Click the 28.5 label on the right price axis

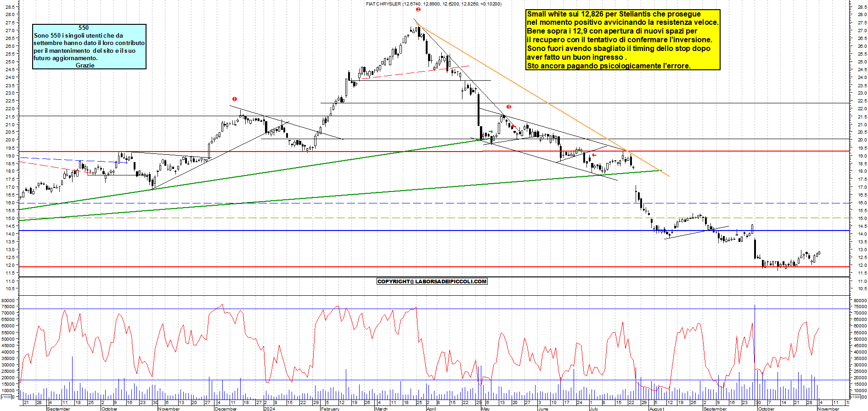(862, 6)
